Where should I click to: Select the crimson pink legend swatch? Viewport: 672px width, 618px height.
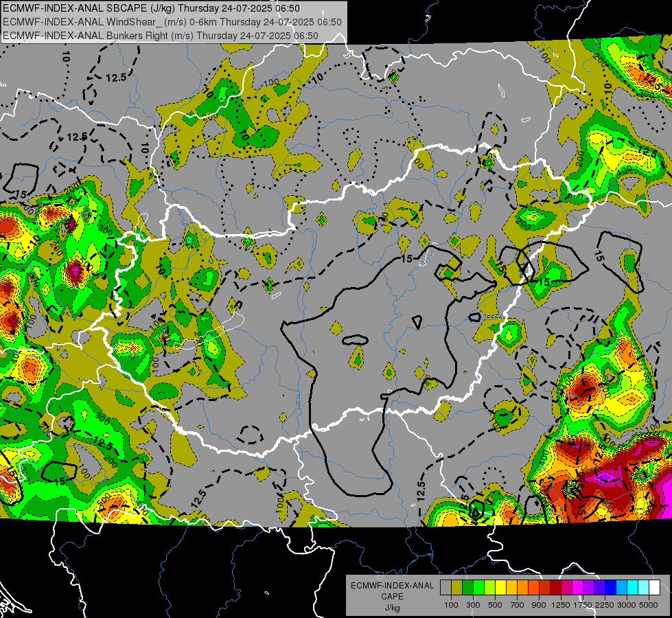pyautogui.click(x=566, y=588)
